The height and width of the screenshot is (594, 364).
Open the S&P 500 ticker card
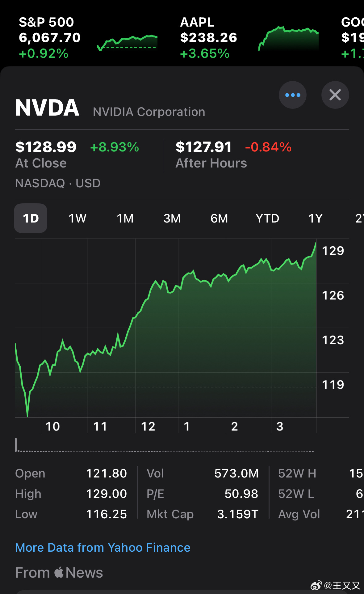[49, 38]
